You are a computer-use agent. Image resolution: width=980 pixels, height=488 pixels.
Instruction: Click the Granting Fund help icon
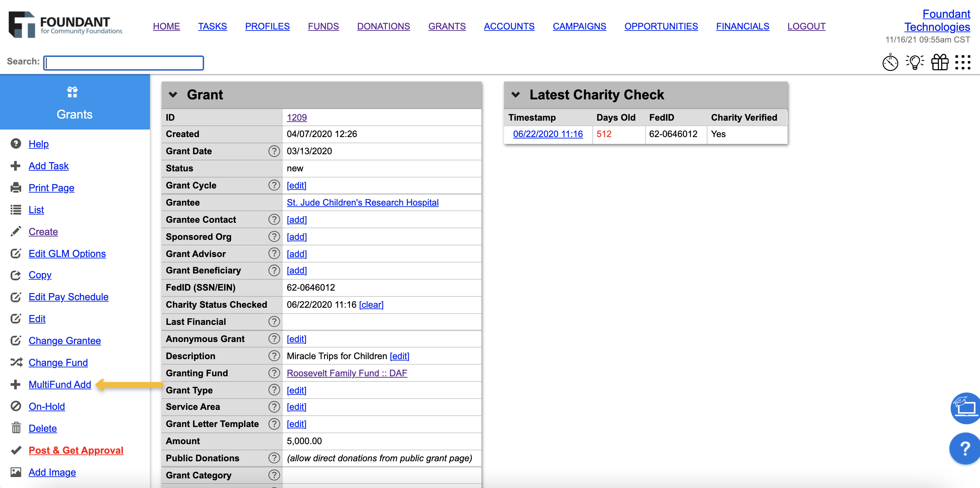pos(274,373)
